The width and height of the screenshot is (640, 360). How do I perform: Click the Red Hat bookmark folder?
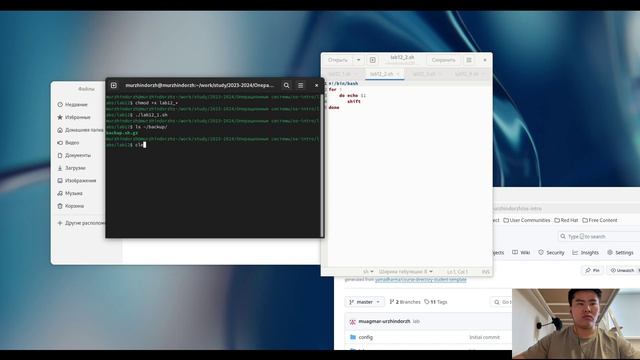[x=566, y=220]
